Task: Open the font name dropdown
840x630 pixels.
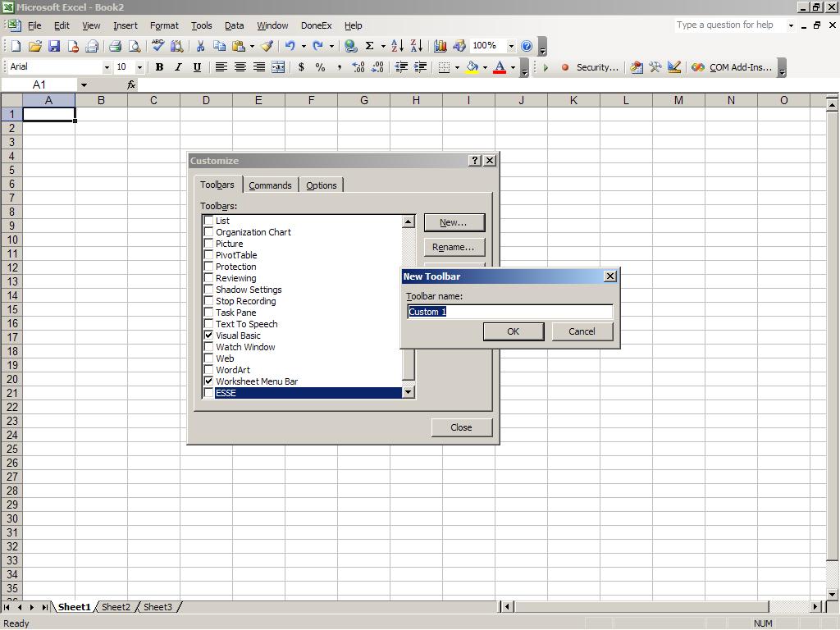Action: coord(107,67)
